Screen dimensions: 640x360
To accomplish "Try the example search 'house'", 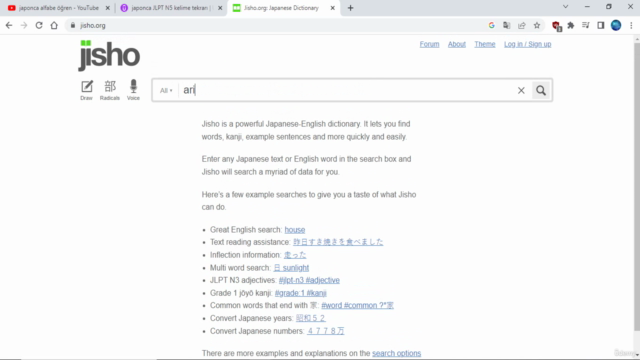I will [295, 230].
